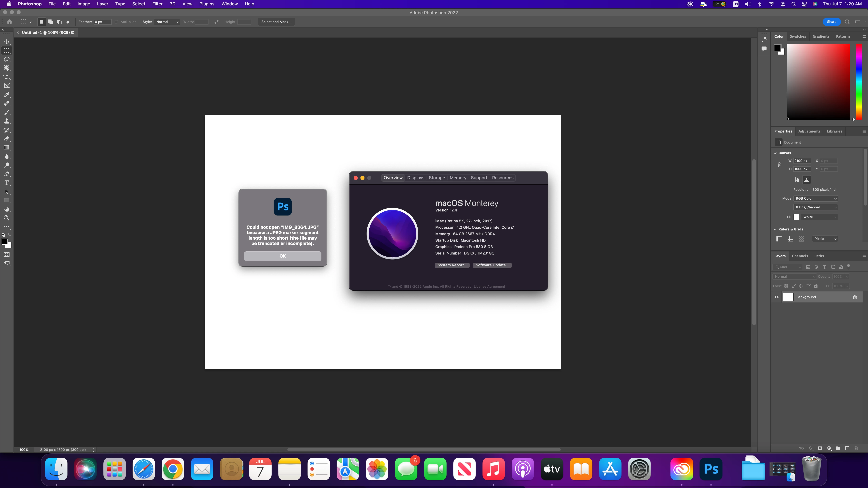This screenshot has width=868, height=488.
Task: Activate the Hand tool
Action: coord(7,209)
